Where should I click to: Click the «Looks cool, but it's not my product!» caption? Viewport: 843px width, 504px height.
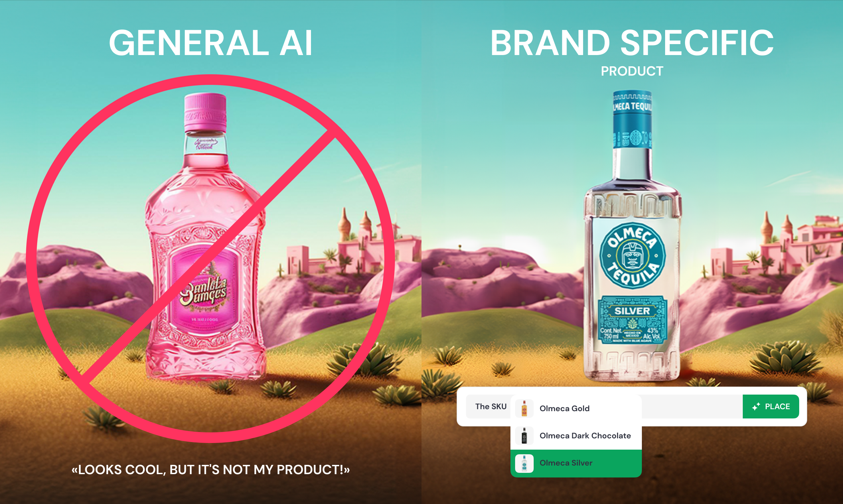point(210,470)
